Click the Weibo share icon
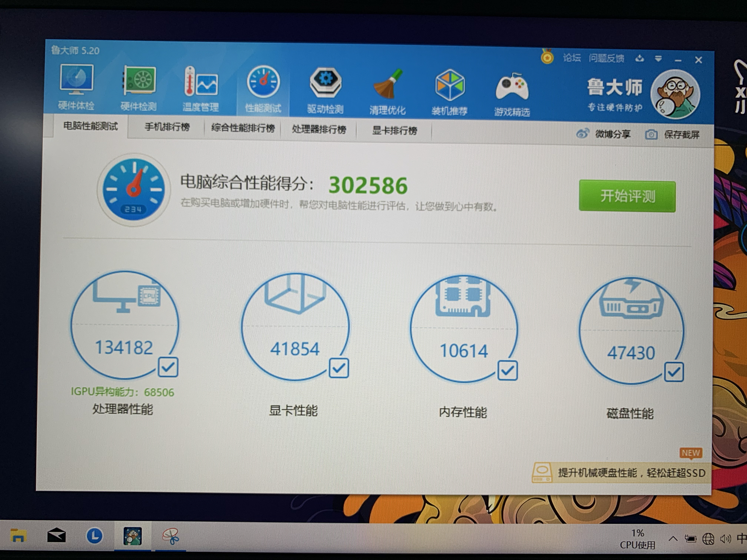The height and width of the screenshot is (560, 747). pos(582,133)
